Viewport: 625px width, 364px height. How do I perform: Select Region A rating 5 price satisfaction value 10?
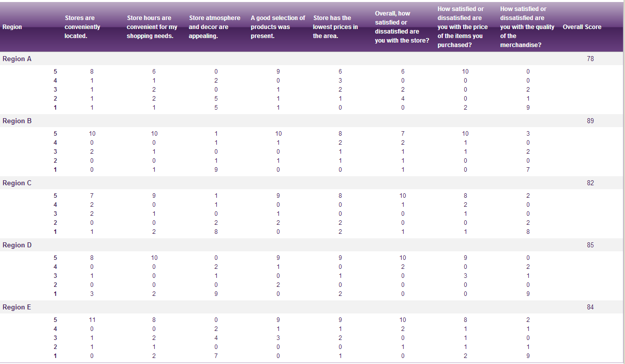465,72
